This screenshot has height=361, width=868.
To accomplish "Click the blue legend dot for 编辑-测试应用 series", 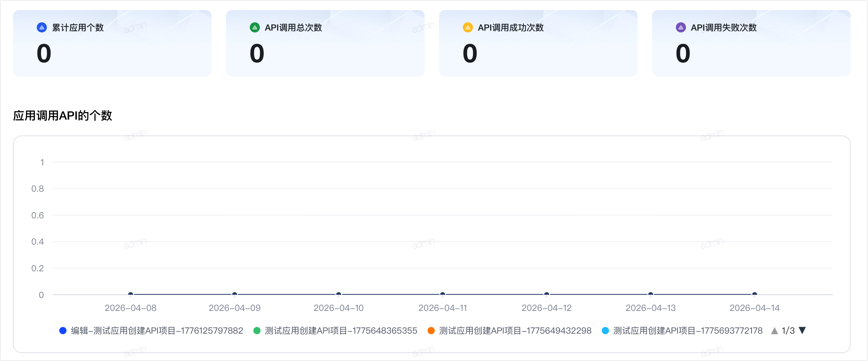I will (63, 330).
